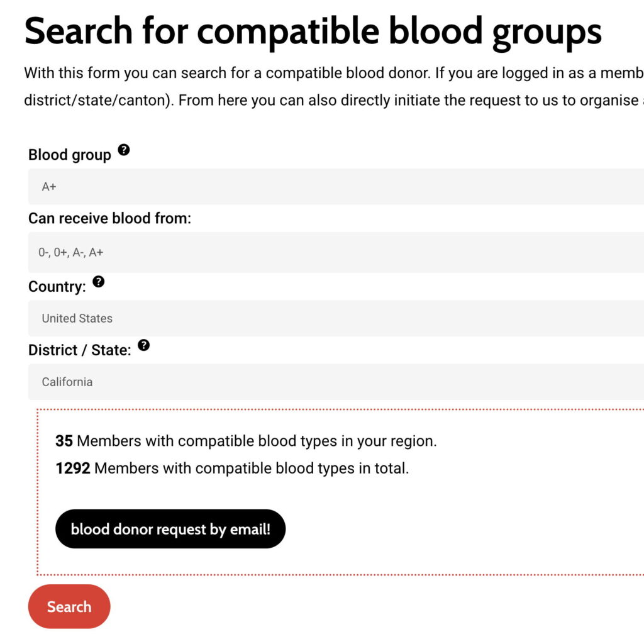Screen dimensions: 644x644
Task: Click the intro line starting 'With this form'
Action: (x=333, y=73)
